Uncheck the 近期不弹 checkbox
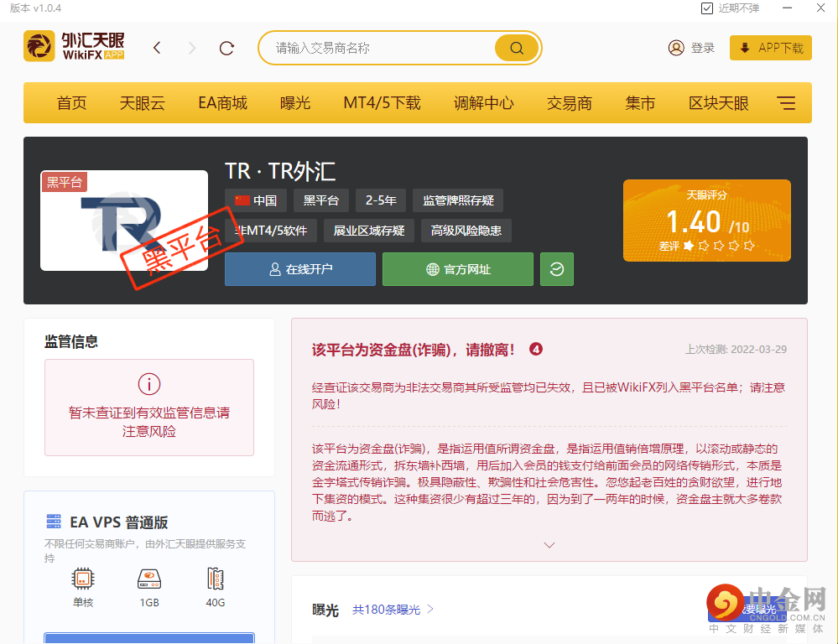 707,8
